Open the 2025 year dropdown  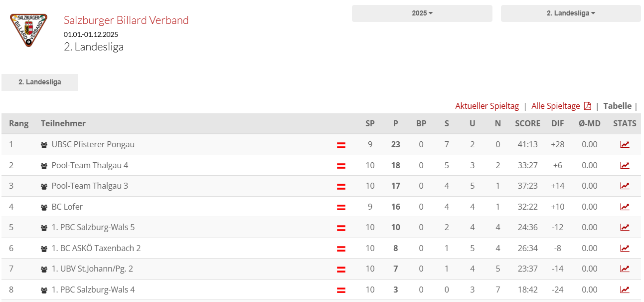(422, 13)
